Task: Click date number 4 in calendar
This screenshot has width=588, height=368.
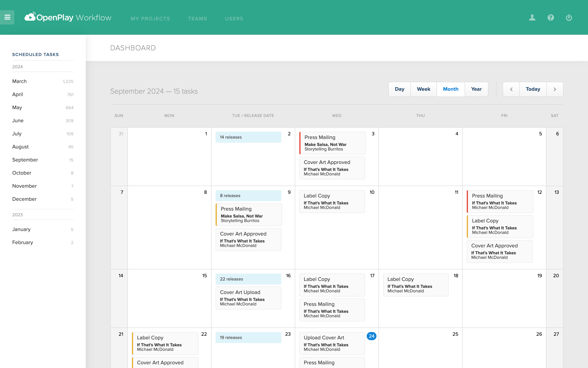Action: click(457, 134)
